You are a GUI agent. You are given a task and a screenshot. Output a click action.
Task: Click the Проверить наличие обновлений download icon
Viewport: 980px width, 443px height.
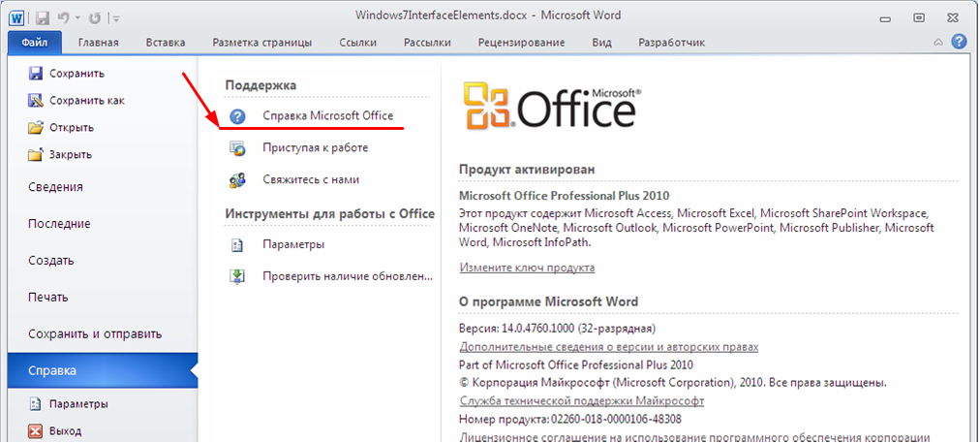click(237, 276)
